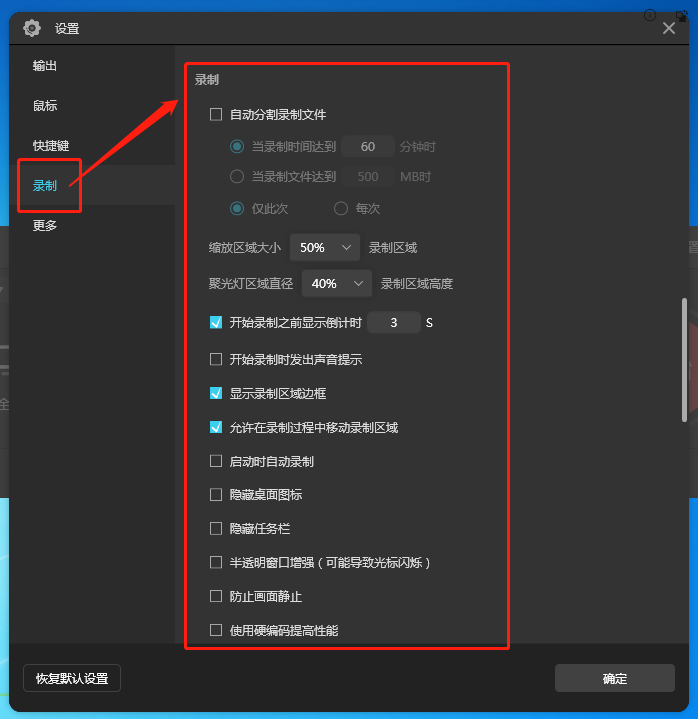This screenshot has height=719, width=698.
Task: Open the 鼠标 settings tab
Action: pyautogui.click(x=44, y=106)
